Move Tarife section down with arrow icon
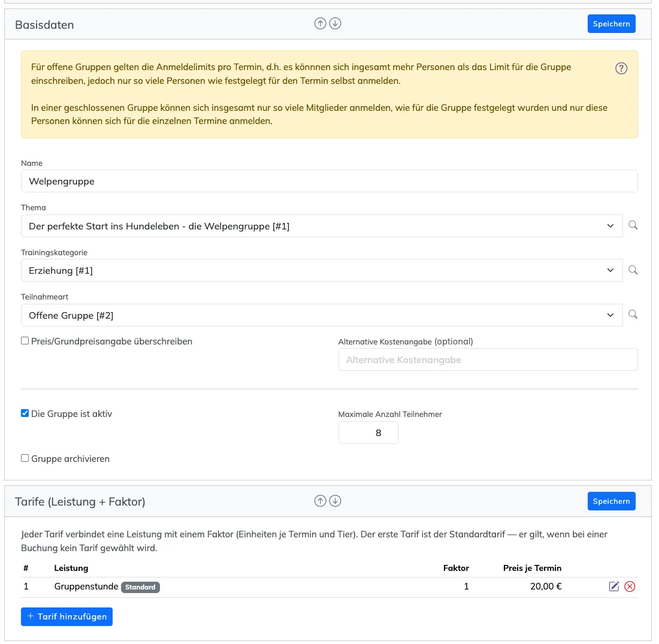659x644 pixels. click(335, 501)
